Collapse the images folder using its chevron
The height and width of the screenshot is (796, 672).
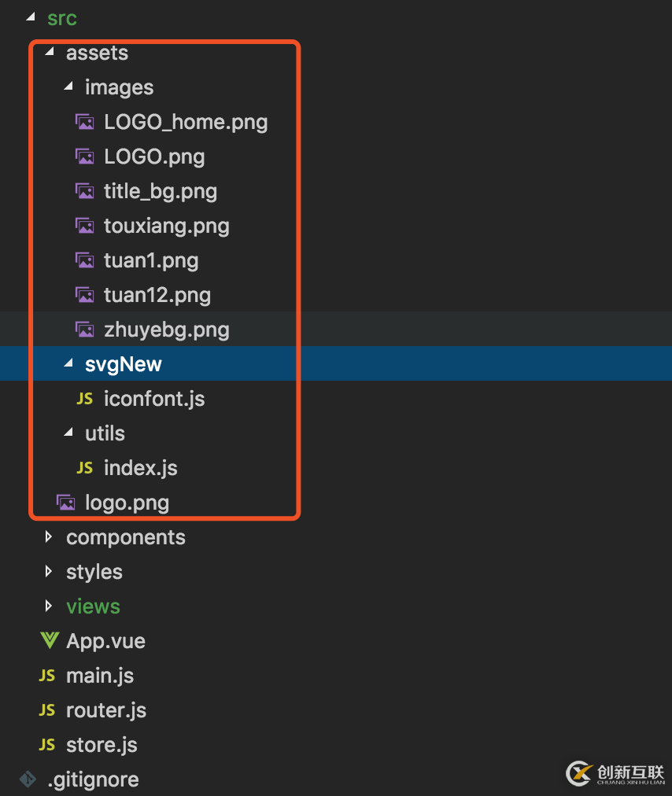[x=68, y=87]
